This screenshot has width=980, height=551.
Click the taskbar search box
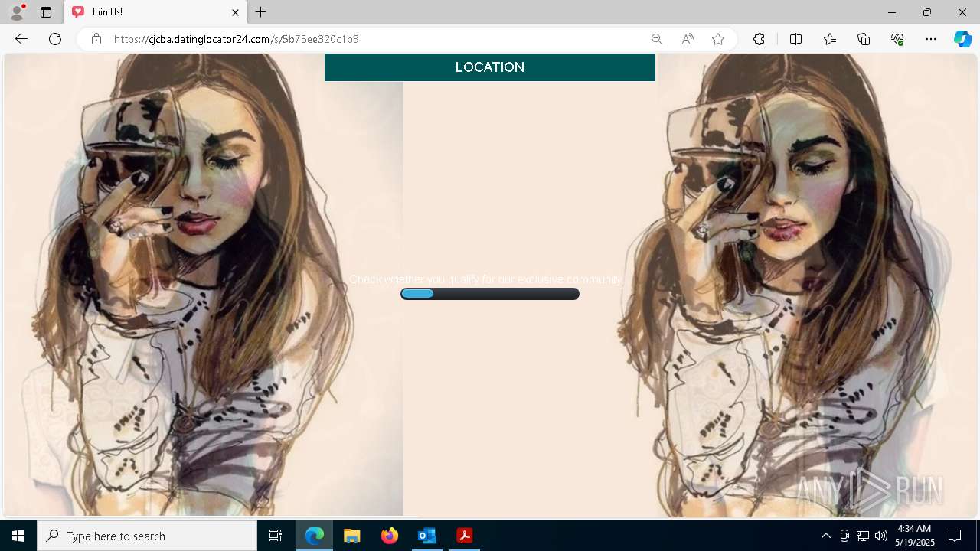(147, 536)
